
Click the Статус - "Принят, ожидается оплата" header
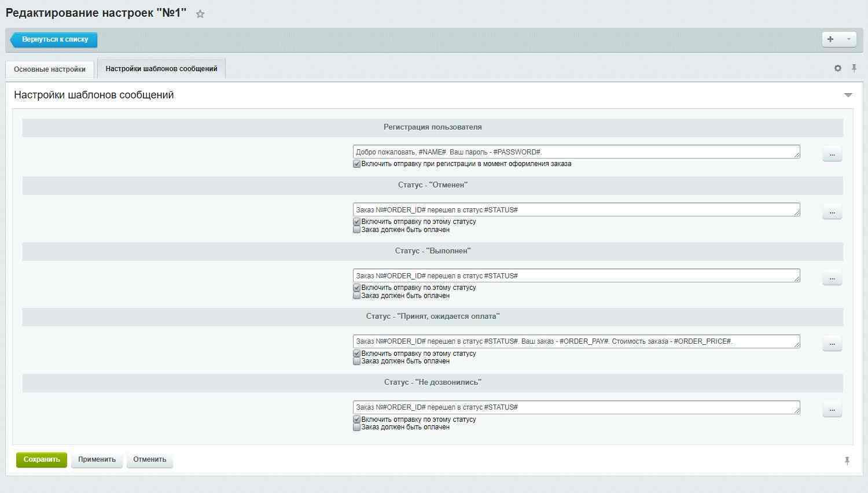coord(433,317)
